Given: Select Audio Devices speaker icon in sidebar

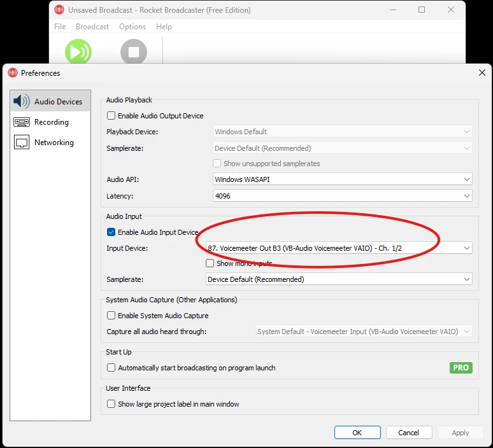Looking at the screenshot, I should pyautogui.click(x=22, y=101).
